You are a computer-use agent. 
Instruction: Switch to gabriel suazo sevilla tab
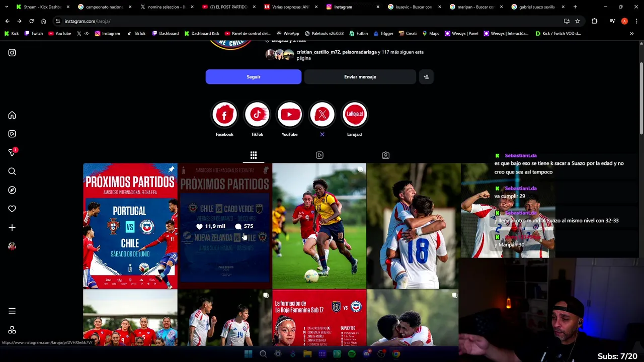(538, 7)
